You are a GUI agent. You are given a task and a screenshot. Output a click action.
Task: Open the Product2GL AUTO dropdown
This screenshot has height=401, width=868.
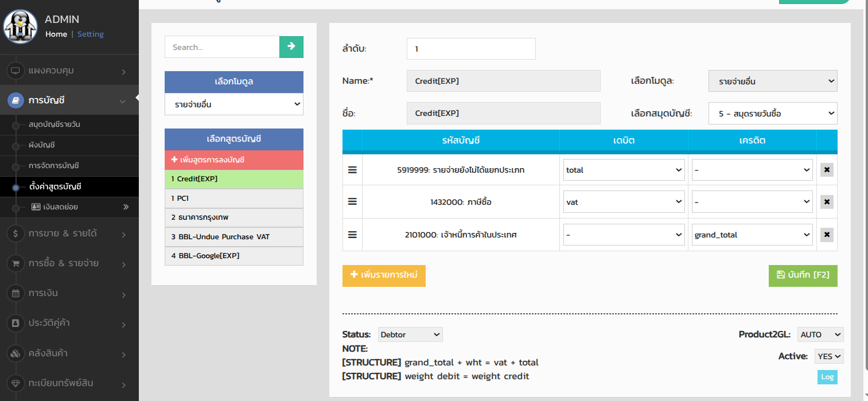click(x=820, y=334)
